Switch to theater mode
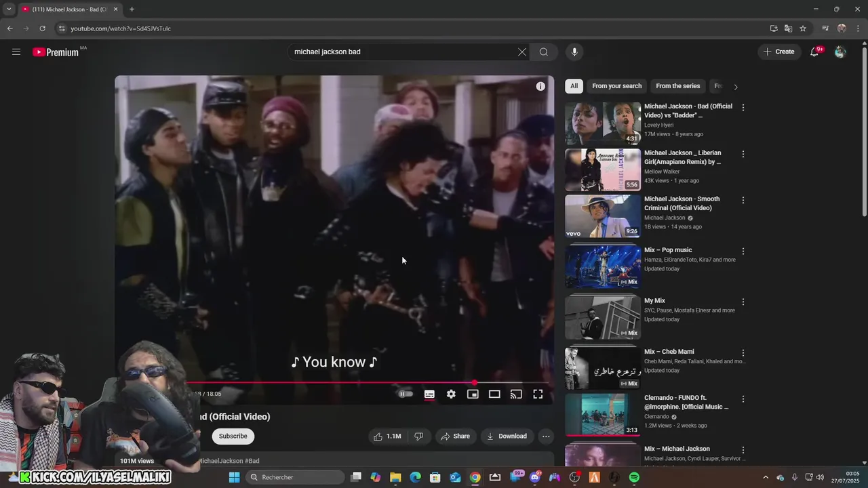The width and height of the screenshot is (868, 488). click(x=494, y=394)
